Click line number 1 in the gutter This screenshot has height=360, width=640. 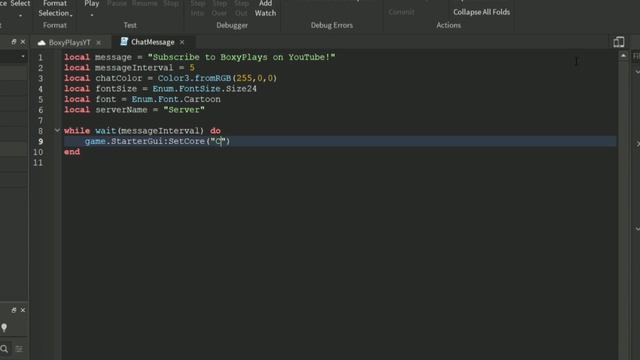click(x=40, y=57)
